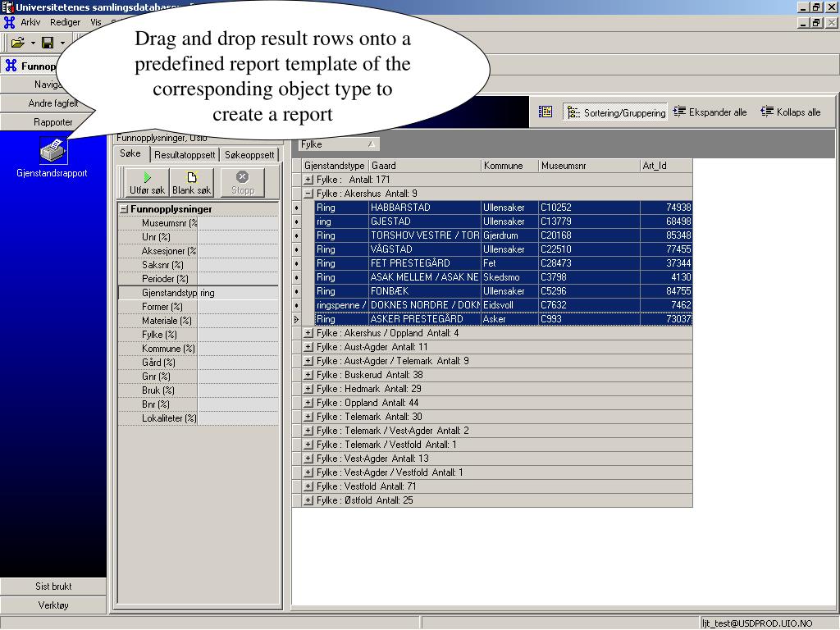Collapse the Fylke : Akershus group
This screenshot has height=630, width=840.
[x=308, y=194]
